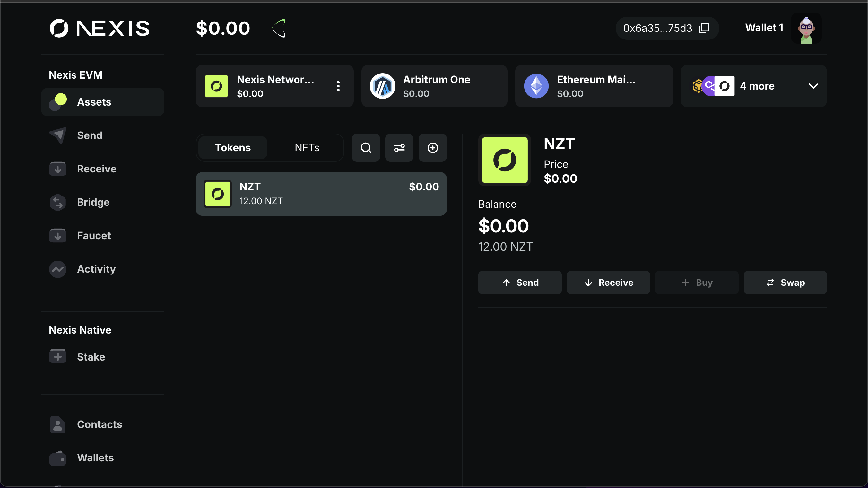This screenshot has height=488, width=868.
Task: Open the Activity page
Action: tap(96, 269)
